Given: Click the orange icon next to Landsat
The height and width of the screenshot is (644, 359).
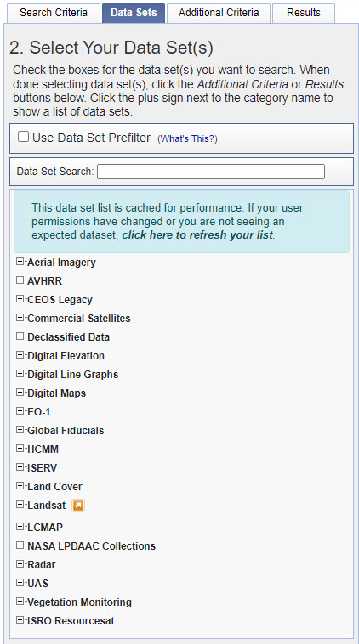Looking at the screenshot, I should 78,506.
